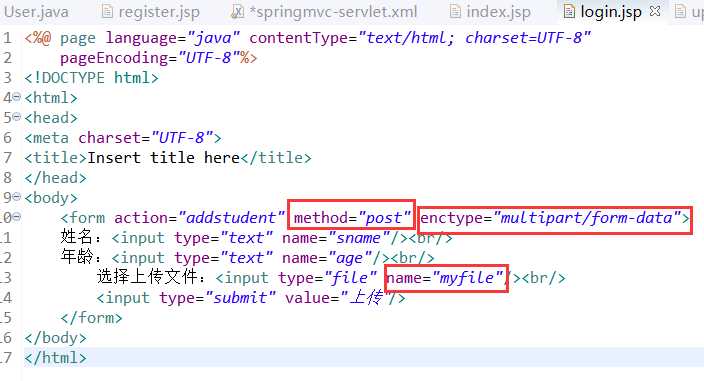The height and width of the screenshot is (381, 704).
Task: Click the register.jsp file icon
Action: pos(107,11)
